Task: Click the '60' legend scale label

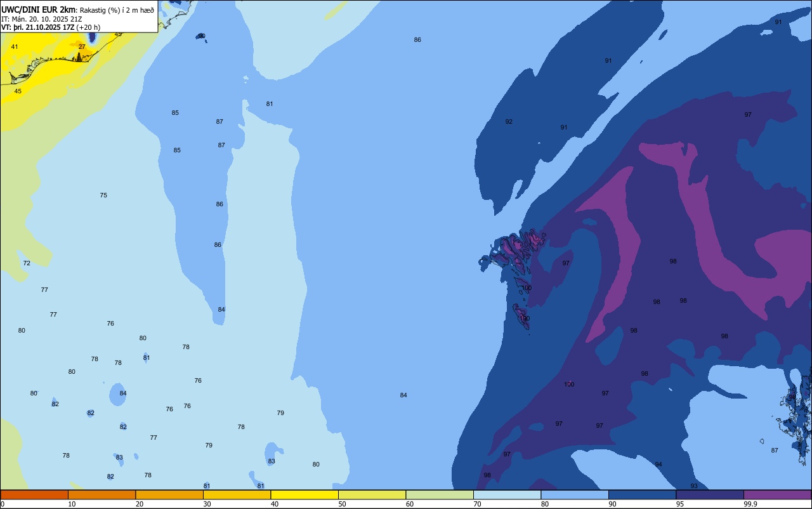Action: point(410,504)
